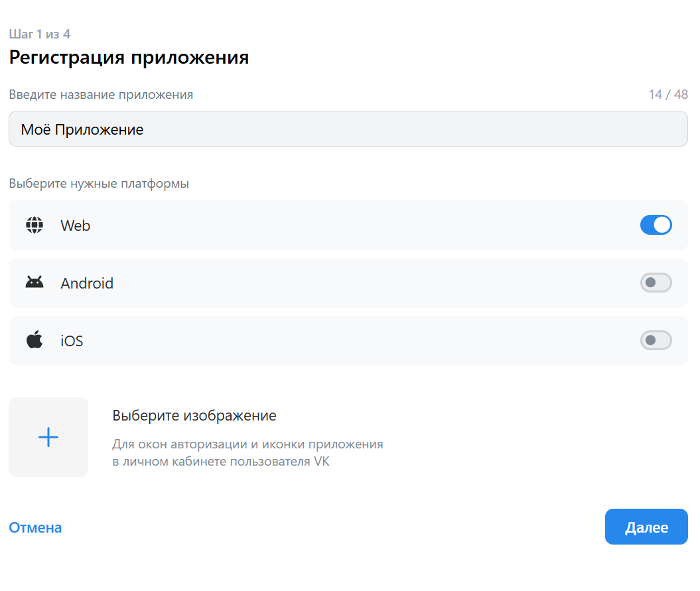Click the Android robot icon
700x591 pixels.
(x=34, y=283)
